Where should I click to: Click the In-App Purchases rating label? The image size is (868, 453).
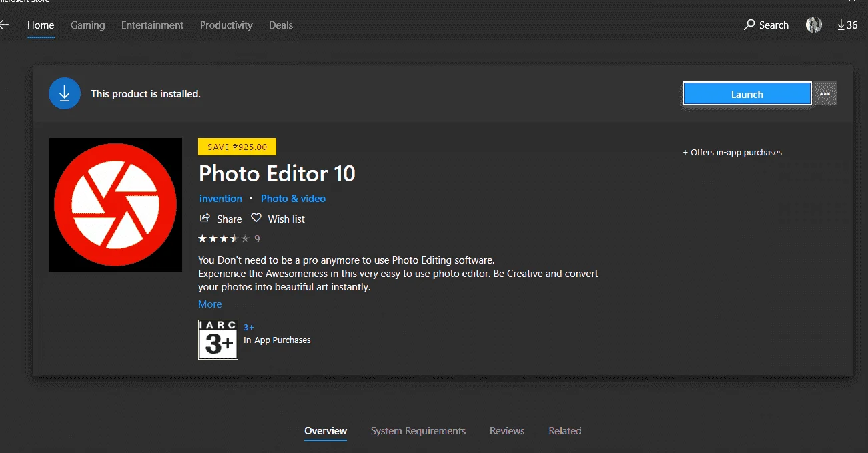277,340
